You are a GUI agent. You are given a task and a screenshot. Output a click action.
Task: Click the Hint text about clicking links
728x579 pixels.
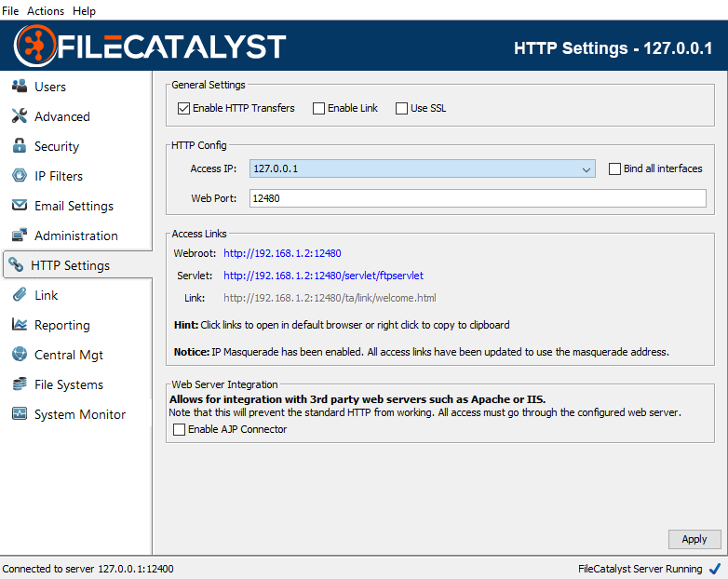point(342,325)
